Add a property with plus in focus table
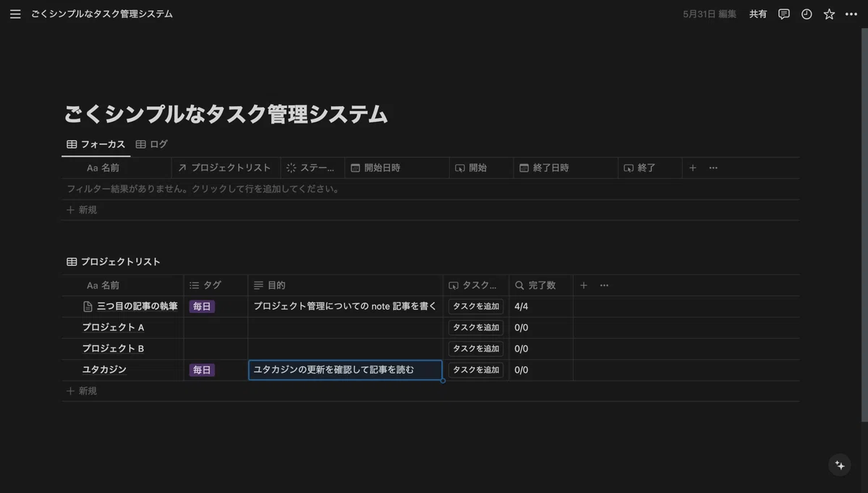Screen dimensions: 868x493 pos(692,168)
